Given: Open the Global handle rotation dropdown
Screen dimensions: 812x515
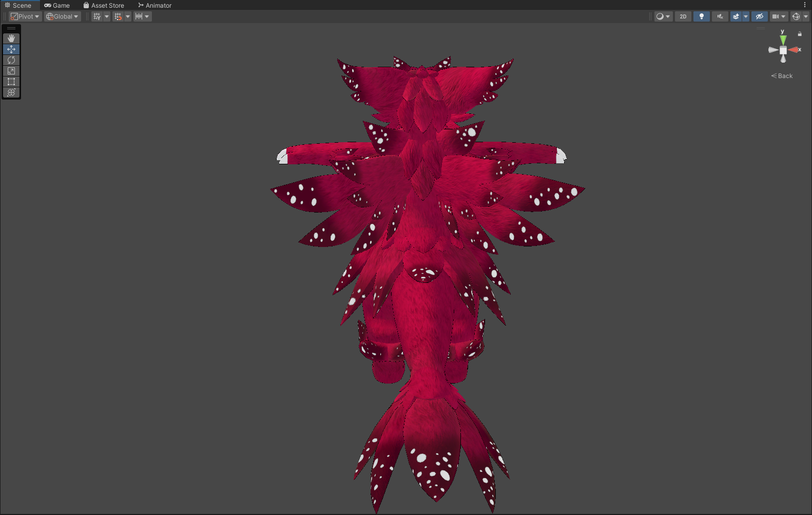Looking at the screenshot, I should pyautogui.click(x=62, y=16).
